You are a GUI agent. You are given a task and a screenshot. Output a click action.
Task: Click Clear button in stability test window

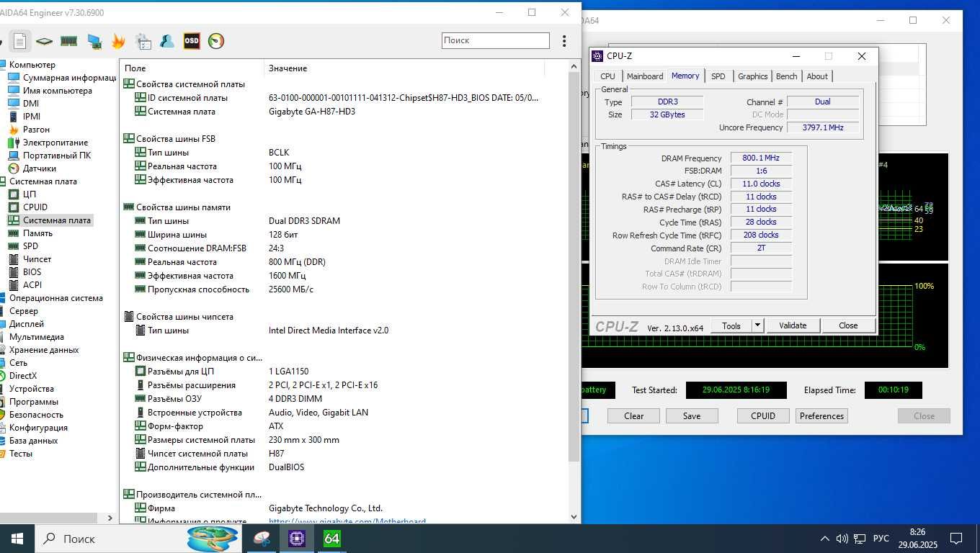pyautogui.click(x=634, y=416)
